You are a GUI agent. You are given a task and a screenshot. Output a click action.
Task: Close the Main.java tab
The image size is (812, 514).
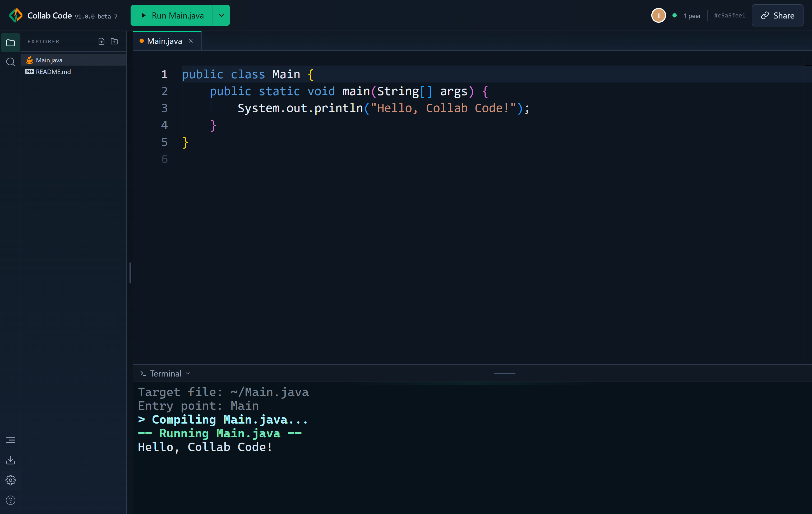pos(191,41)
